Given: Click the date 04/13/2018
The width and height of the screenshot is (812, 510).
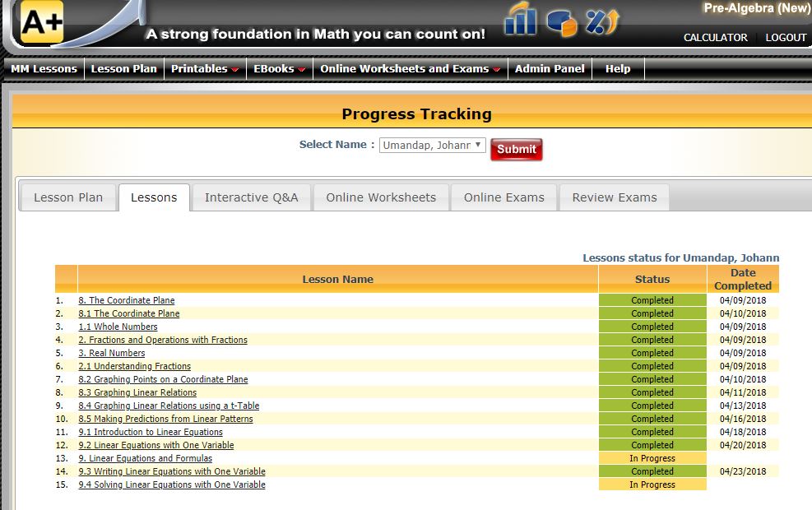Looking at the screenshot, I should (743, 406).
